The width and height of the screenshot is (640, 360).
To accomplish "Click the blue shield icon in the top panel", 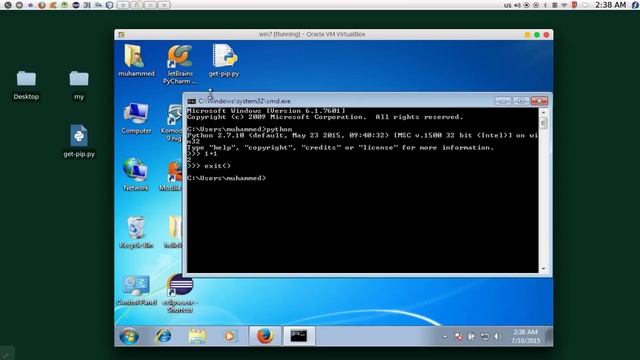I will tap(109, 5).
